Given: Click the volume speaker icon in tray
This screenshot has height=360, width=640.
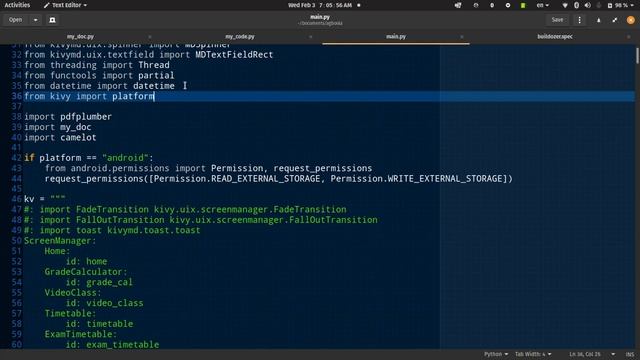Looking at the screenshot, I should pos(587,5).
